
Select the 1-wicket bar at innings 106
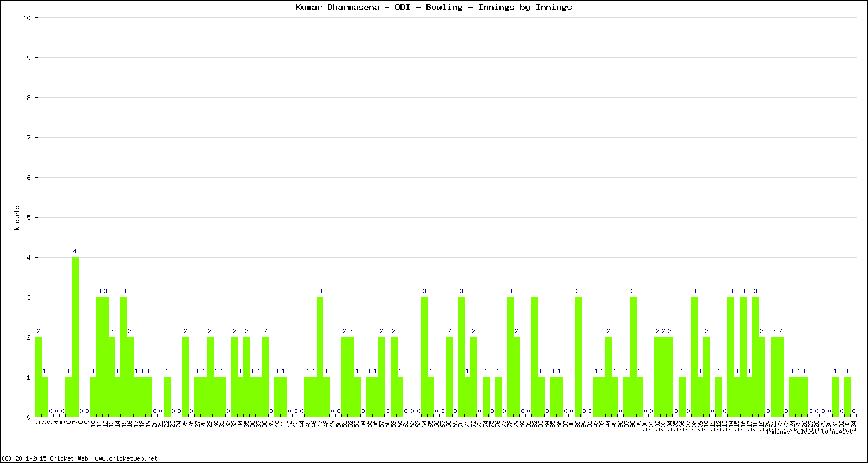[682, 397]
